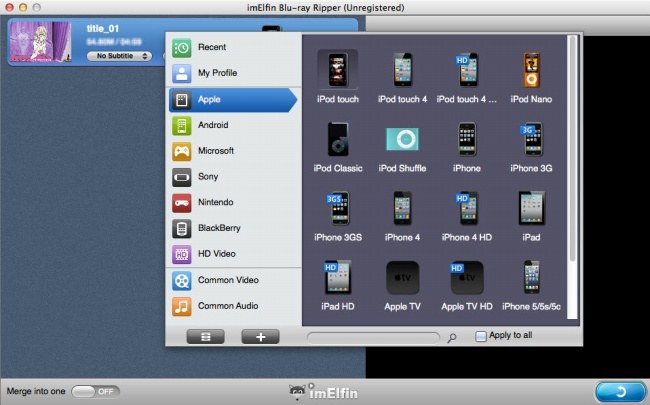The height and width of the screenshot is (405, 650).
Task: Enable the Apply to all checkbox
Action: click(x=481, y=336)
